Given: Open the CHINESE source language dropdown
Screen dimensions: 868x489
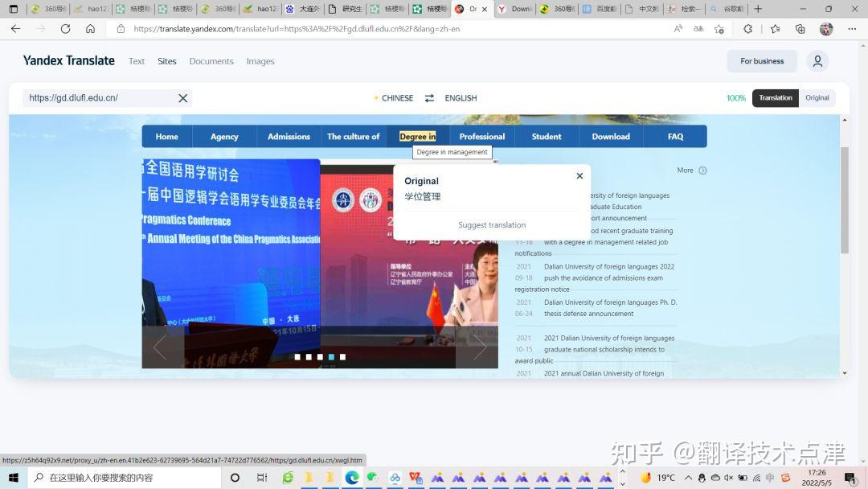Looking at the screenshot, I should tap(397, 97).
